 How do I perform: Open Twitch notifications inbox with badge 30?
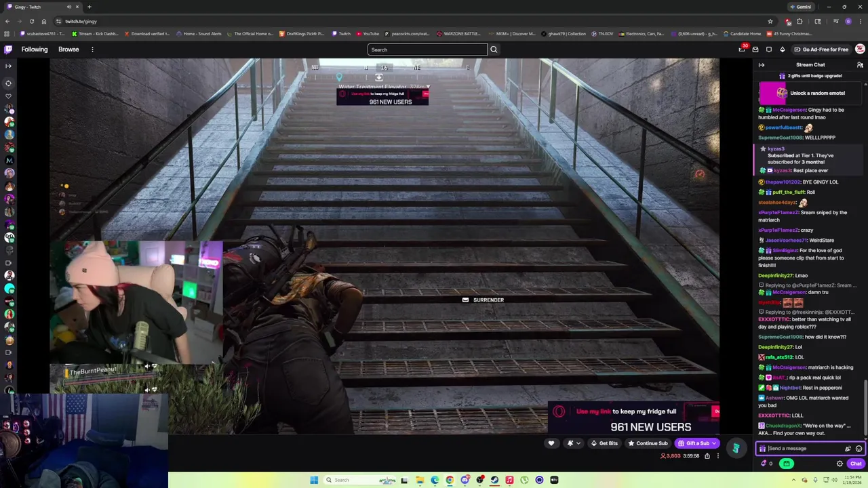pyautogui.click(x=742, y=49)
